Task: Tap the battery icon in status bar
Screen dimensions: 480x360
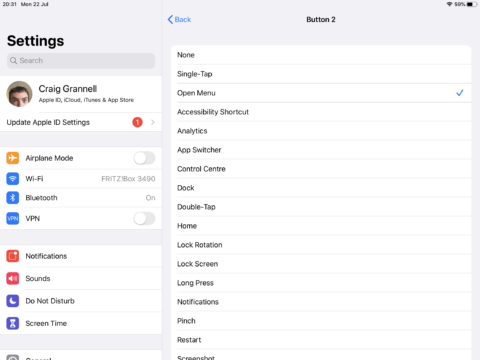Action: [472, 4]
